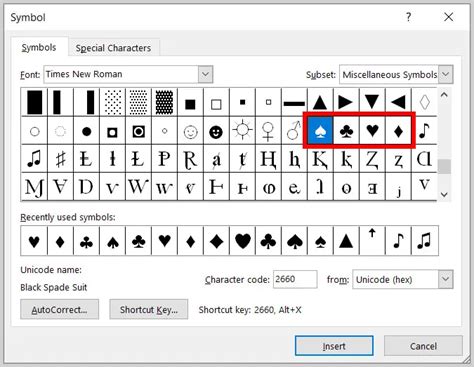Click the Character code field

point(295,279)
